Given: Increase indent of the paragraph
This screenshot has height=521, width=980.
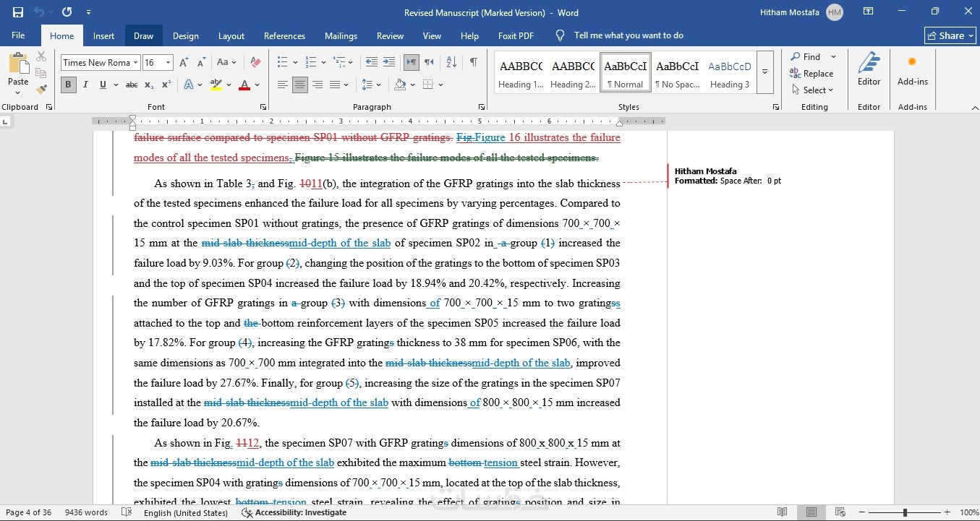Looking at the screenshot, I should coord(389,63).
